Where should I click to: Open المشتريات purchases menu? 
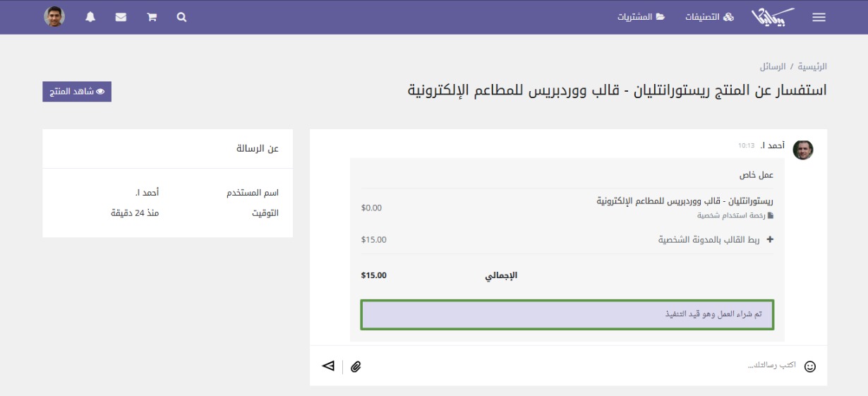point(641,17)
